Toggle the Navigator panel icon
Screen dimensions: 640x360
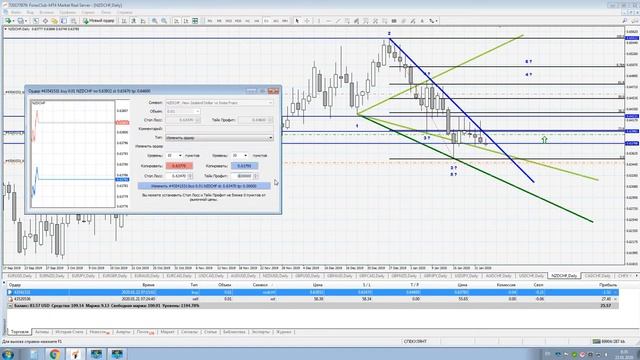click(x=54, y=21)
